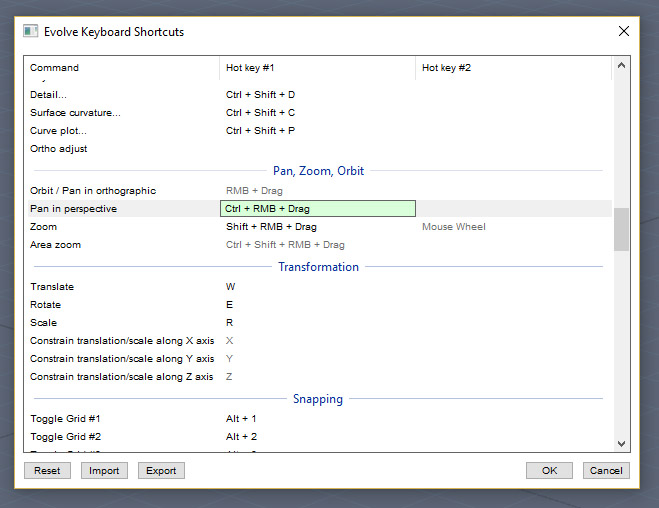Click the grayed RMB + Drag hotkey cell
This screenshot has height=508, width=659.
(x=254, y=191)
